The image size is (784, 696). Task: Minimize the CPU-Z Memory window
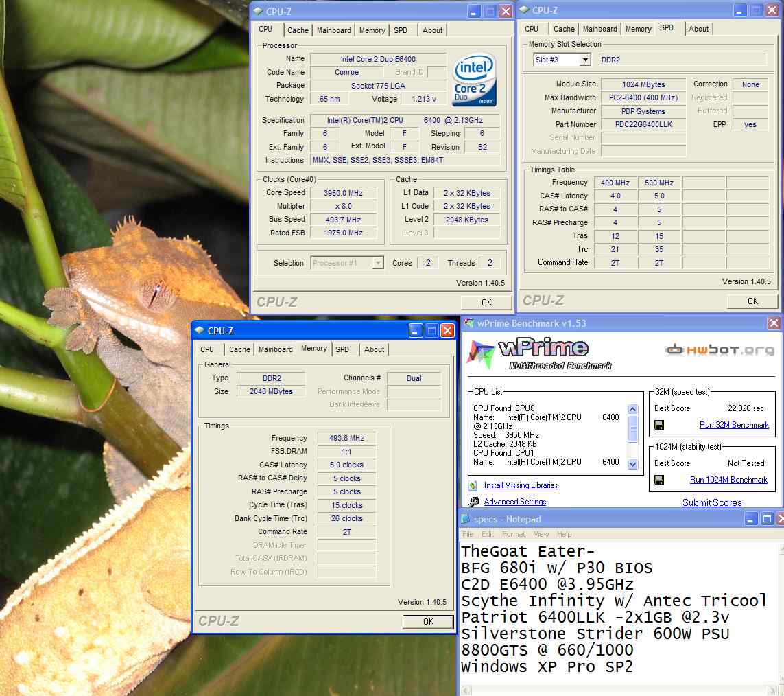(416, 330)
